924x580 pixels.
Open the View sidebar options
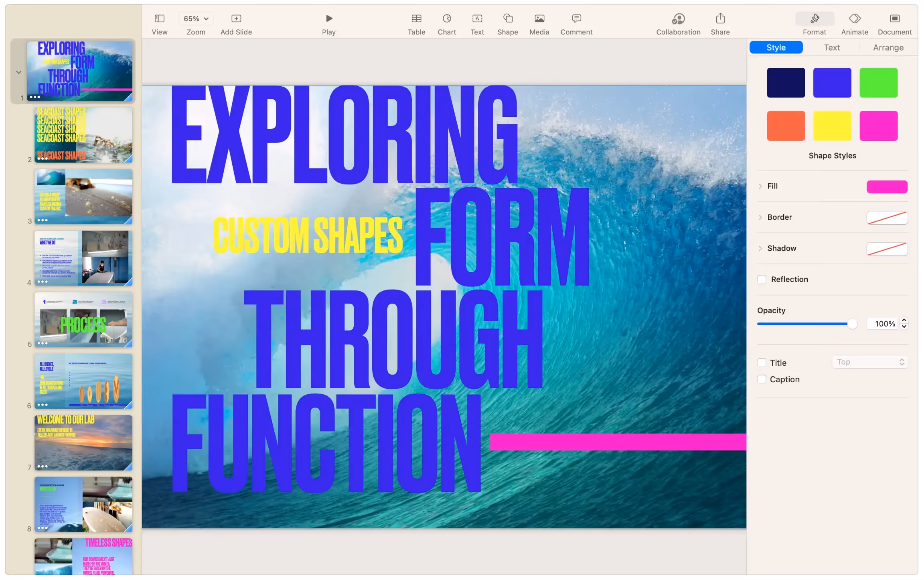[x=159, y=24]
